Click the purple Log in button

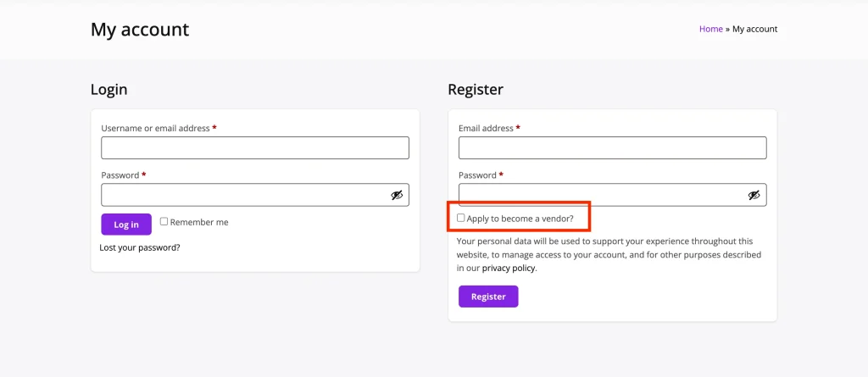coord(126,225)
